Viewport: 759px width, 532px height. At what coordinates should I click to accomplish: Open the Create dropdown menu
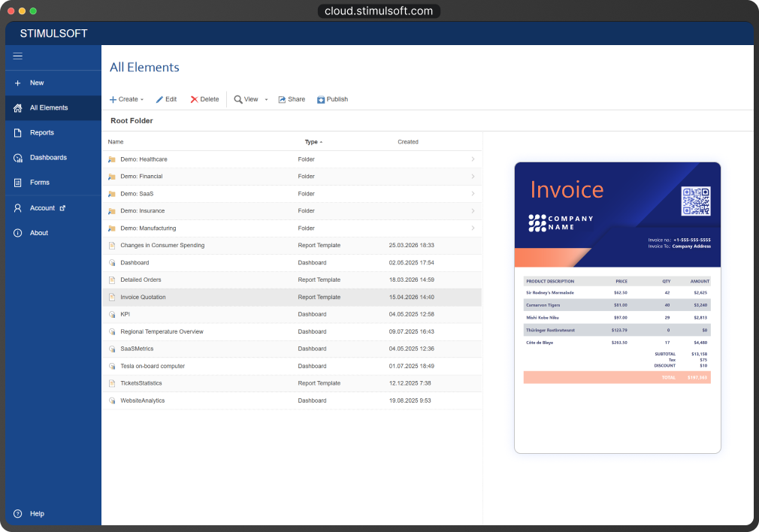(126, 99)
